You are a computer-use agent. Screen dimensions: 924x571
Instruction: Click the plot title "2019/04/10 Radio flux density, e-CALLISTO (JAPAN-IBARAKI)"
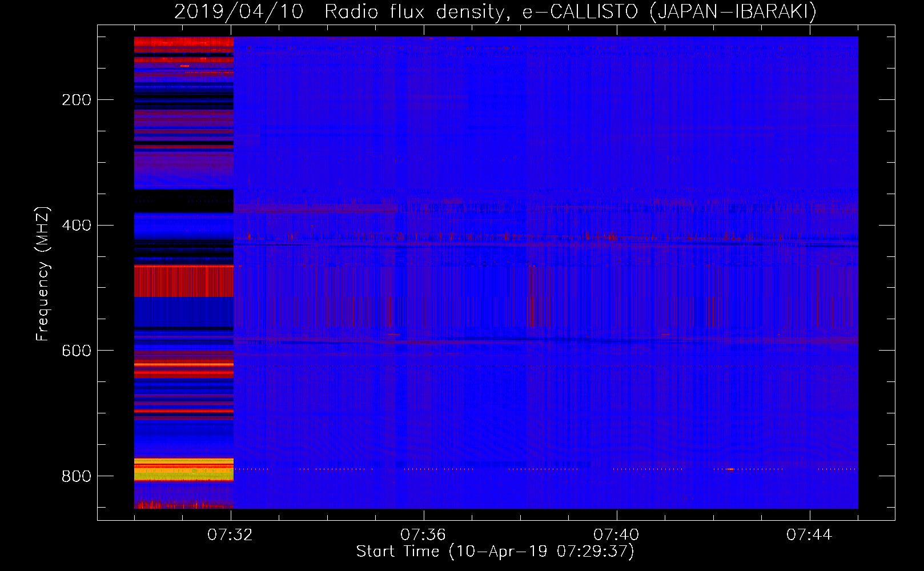[x=495, y=12]
